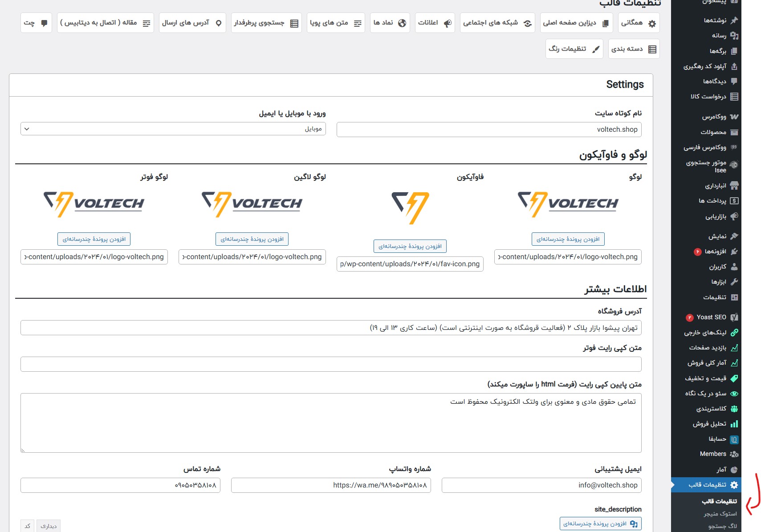Click the شماره تماس input field

(x=120, y=485)
